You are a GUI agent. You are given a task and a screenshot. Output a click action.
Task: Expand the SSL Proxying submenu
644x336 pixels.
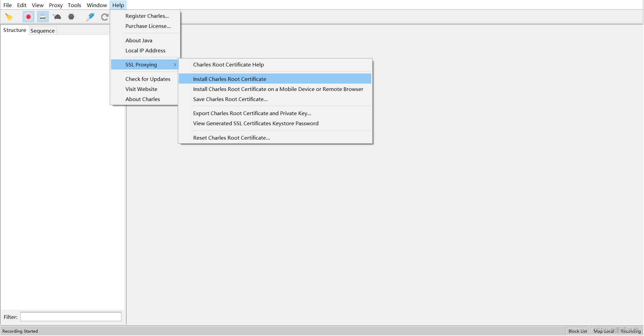[145, 64]
